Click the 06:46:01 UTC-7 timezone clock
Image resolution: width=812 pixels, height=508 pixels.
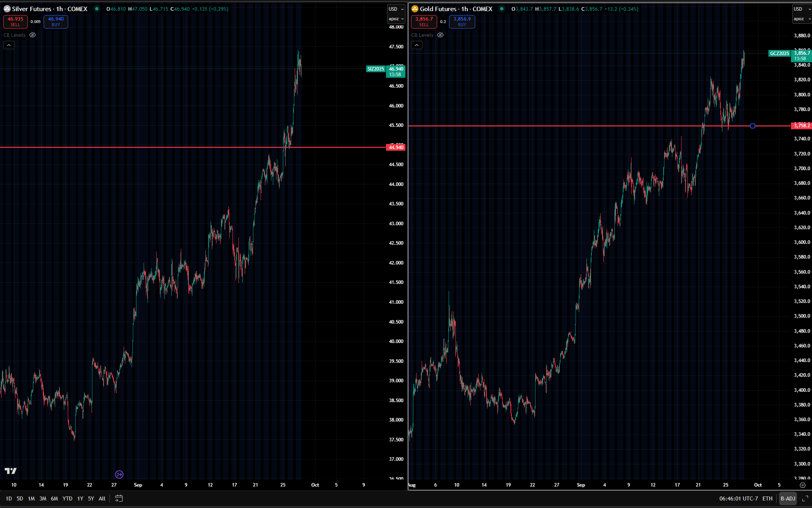tap(738, 498)
